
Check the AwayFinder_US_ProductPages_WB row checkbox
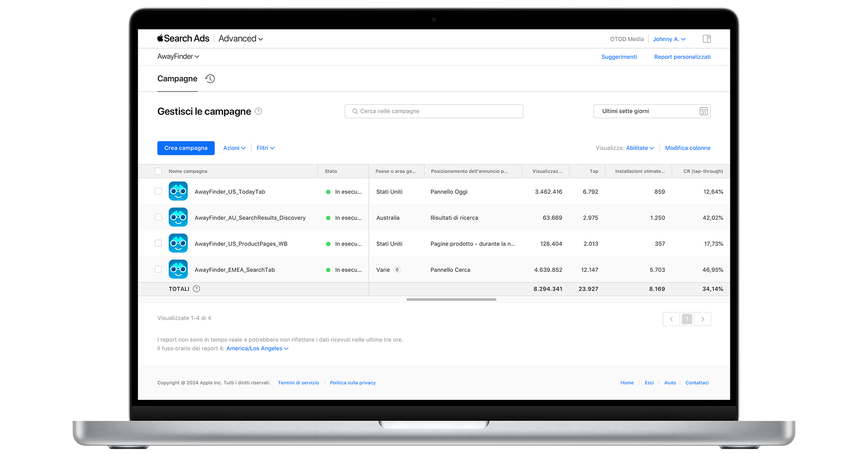(158, 243)
